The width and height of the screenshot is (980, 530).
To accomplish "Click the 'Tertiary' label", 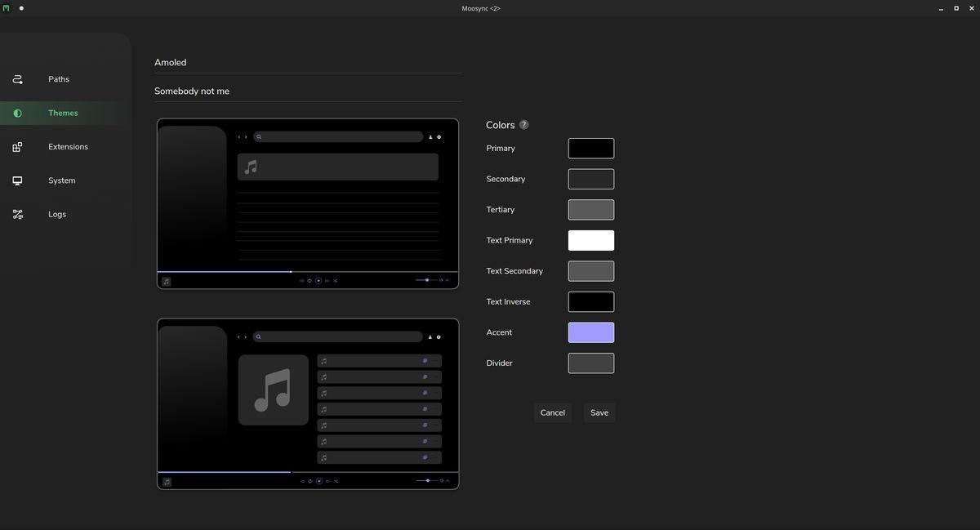I will pos(501,210).
